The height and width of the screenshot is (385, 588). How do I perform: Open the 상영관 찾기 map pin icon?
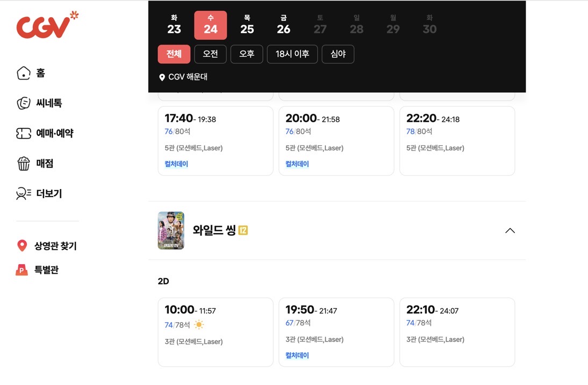22,246
